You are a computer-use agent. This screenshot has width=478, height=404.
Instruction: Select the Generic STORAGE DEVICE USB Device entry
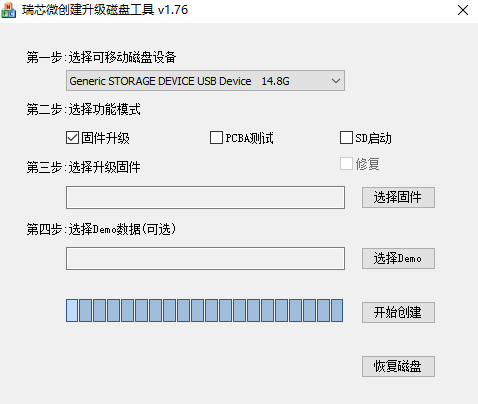tap(205, 81)
